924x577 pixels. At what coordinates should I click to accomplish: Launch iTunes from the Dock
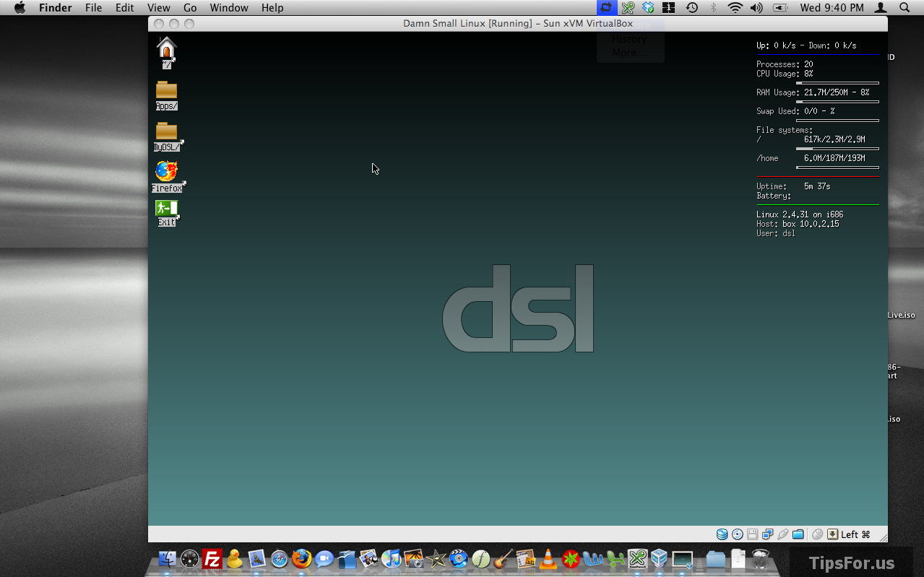391,558
